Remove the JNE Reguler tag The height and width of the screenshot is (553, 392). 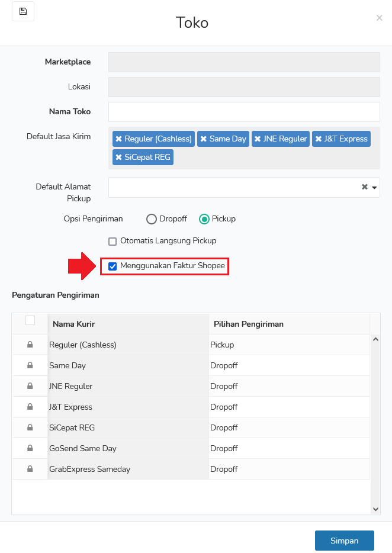pos(258,139)
